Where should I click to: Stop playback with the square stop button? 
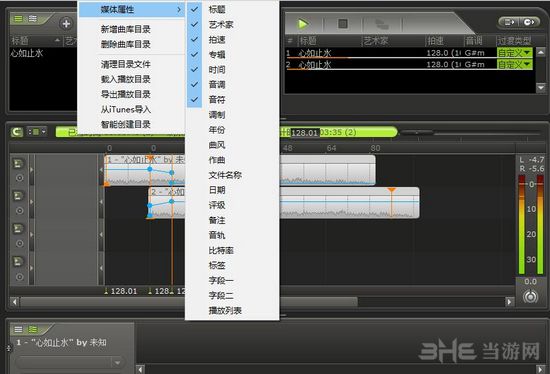pos(343,24)
